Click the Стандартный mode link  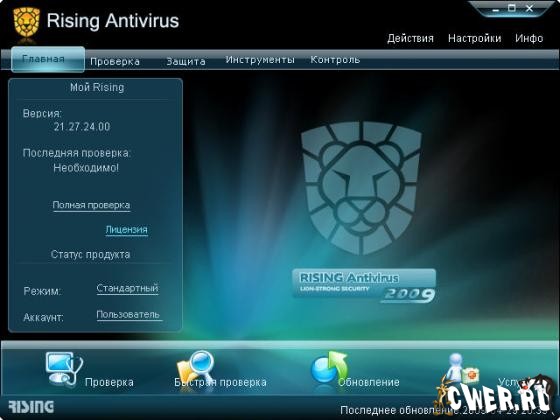pos(127,288)
